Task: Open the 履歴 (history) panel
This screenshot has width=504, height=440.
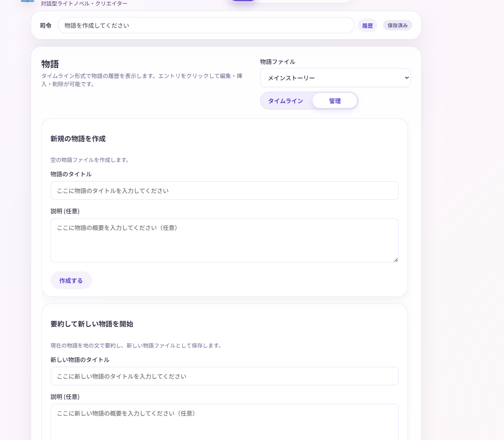Action: click(x=367, y=25)
